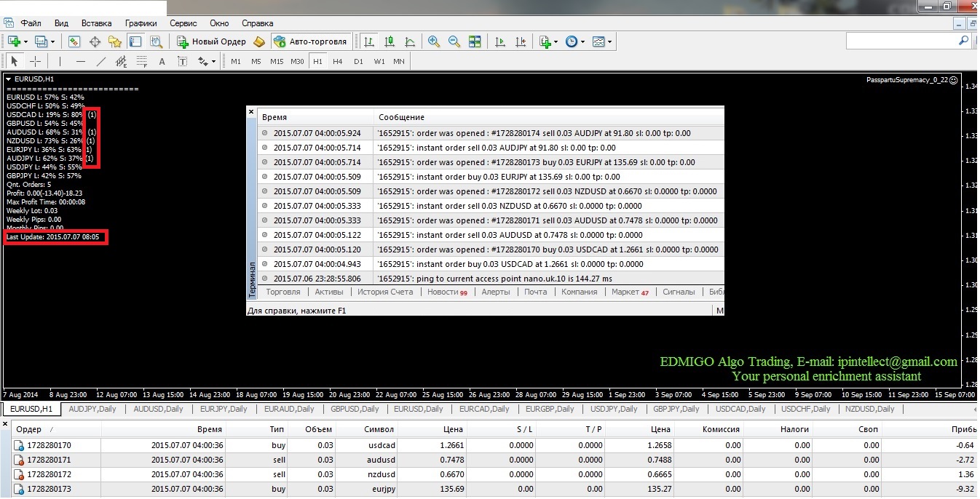
Task: Switch chart to line chart mode
Action: tap(410, 41)
